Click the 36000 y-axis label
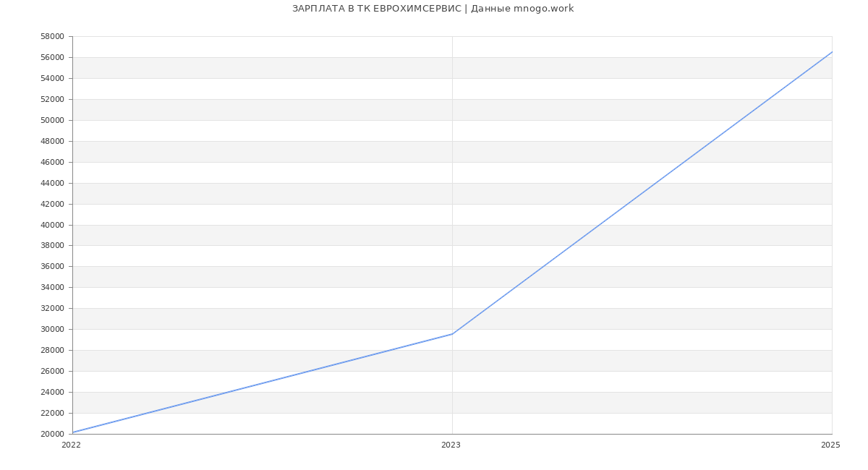Screen dimensions: 868x470 click(x=51, y=267)
